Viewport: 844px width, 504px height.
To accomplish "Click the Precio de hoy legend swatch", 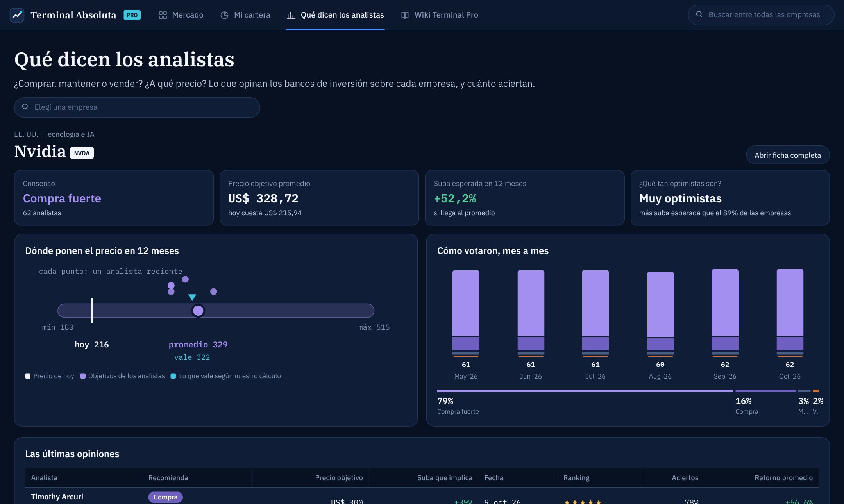I will tap(28, 376).
